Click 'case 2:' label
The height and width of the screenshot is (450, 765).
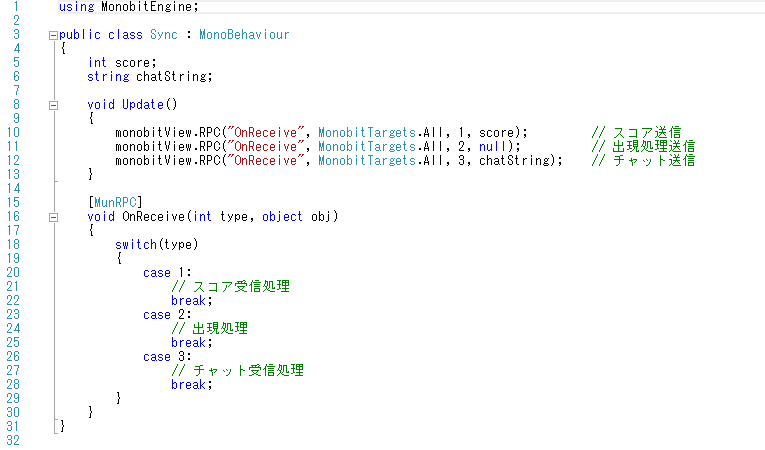coord(167,315)
